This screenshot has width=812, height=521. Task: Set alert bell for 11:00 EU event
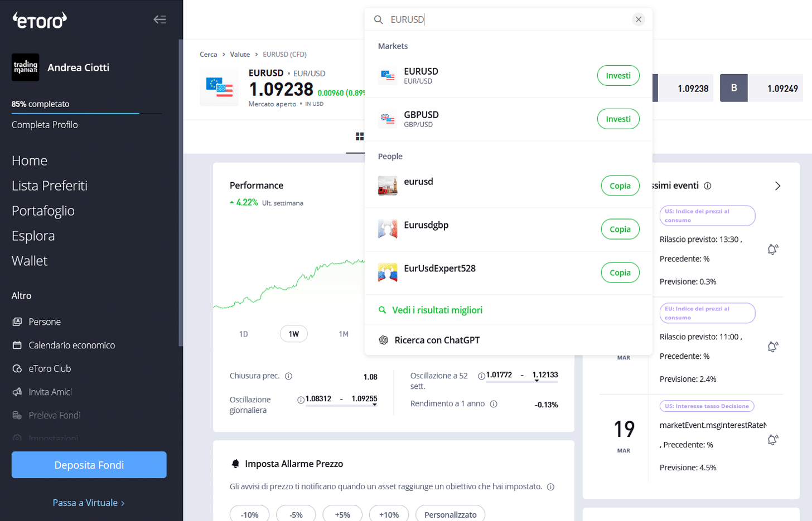(x=772, y=347)
